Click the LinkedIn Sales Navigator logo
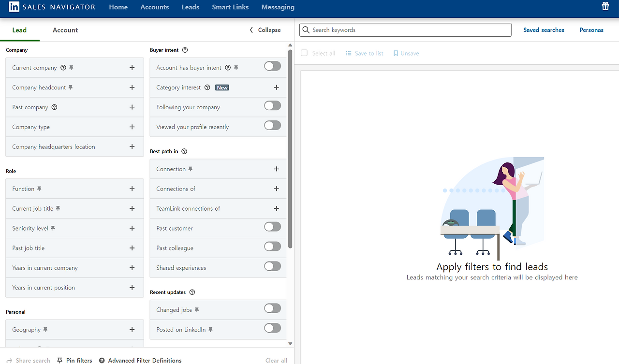The width and height of the screenshot is (619, 364). click(x=52, y=7)
